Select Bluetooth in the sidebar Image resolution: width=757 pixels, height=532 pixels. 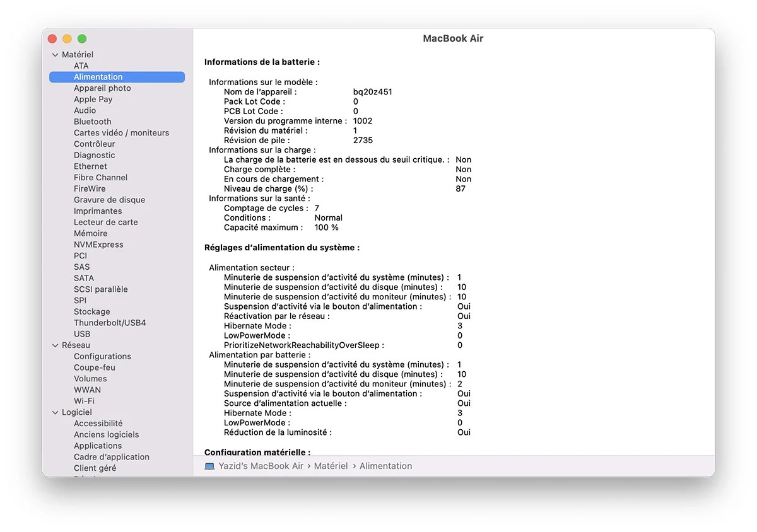pyautogui.click(x=93, y=122)
